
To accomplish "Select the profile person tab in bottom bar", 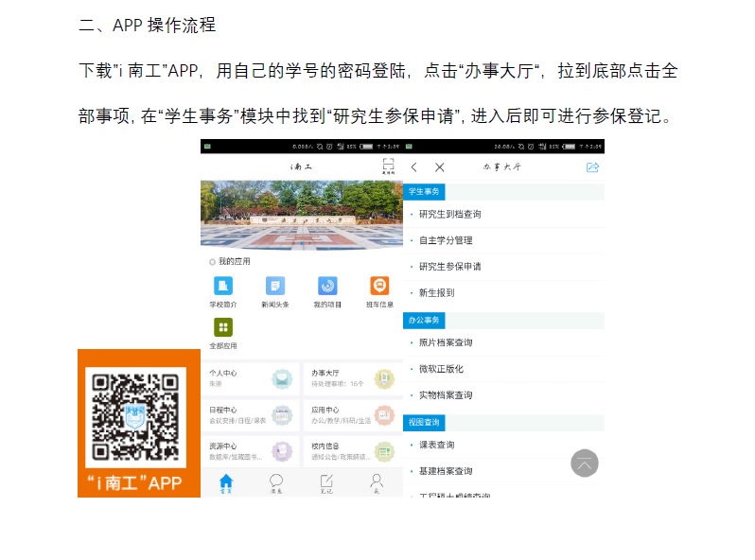I will coord(377,483).
